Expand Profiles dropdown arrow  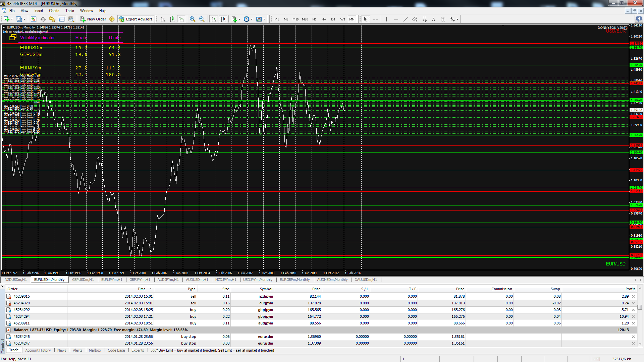coord(24,19)
